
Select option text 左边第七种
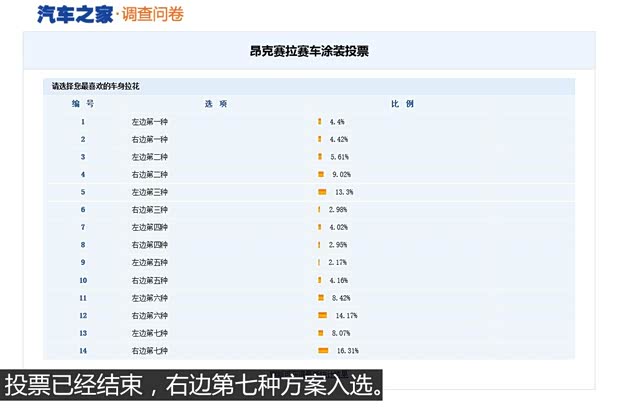pyautogui.click(x=149, y=333)
